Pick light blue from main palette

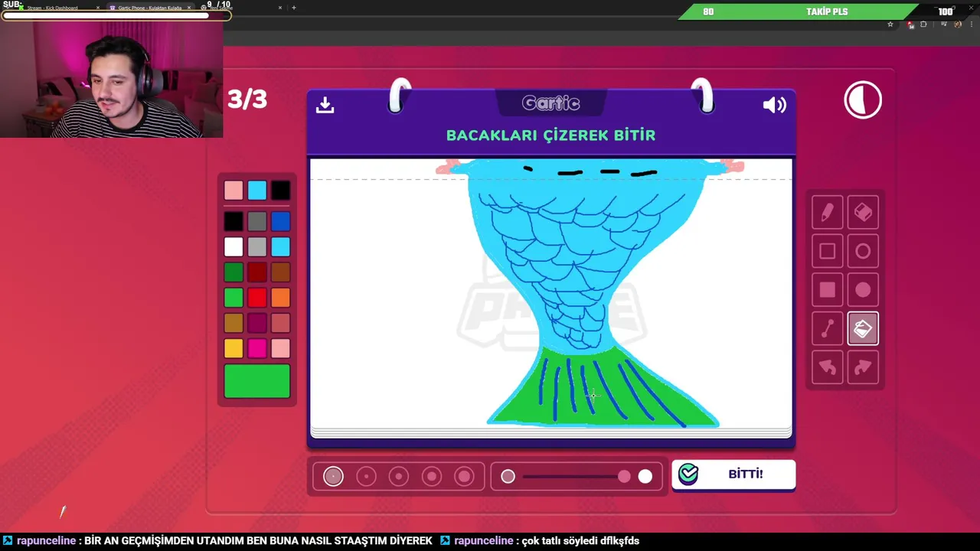pyautogui.click(x=280, y=247)
